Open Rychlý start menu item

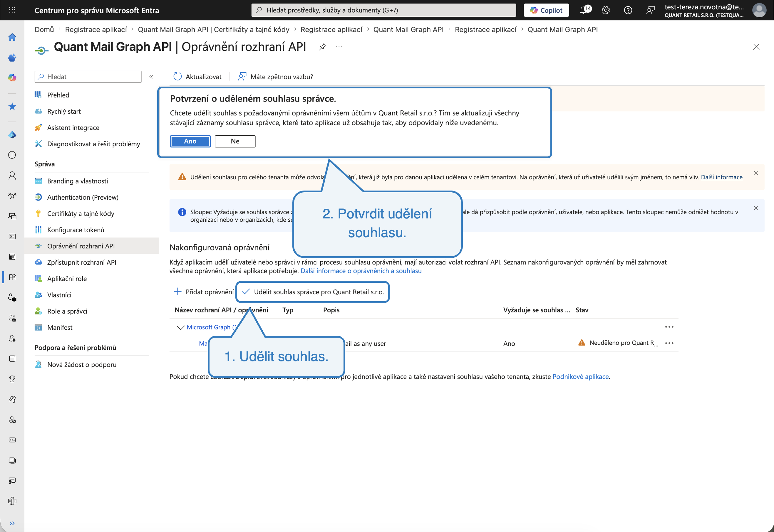pos(64,111)
